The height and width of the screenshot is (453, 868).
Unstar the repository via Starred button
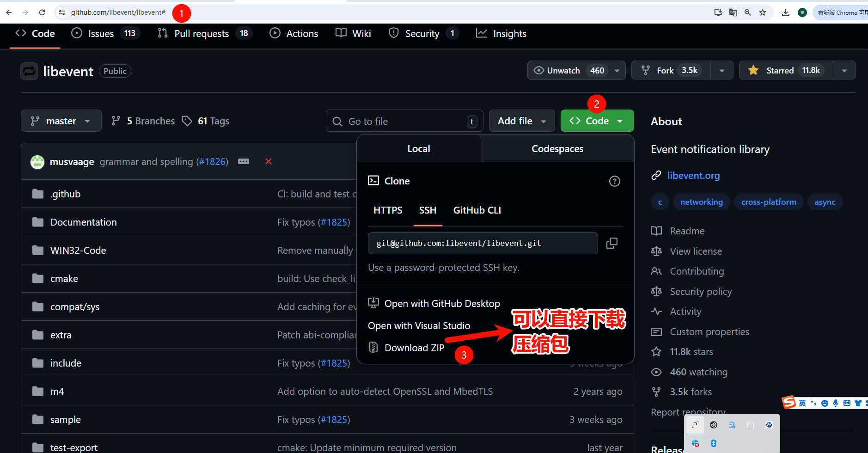786,70
